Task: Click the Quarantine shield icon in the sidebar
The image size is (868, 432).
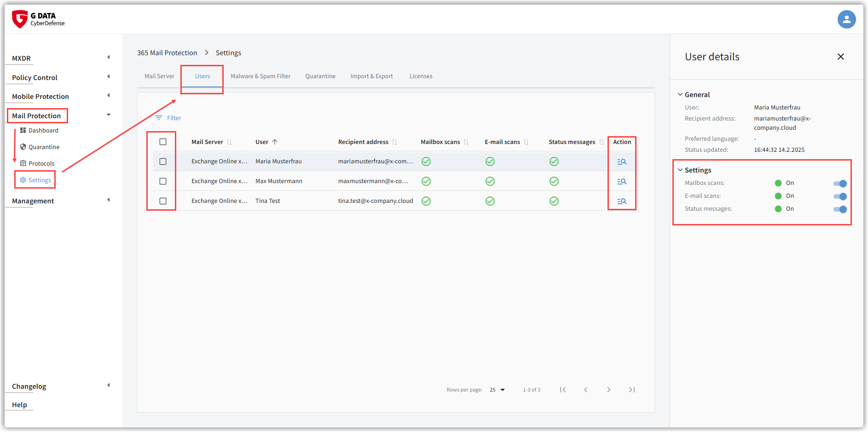Action: point(23,147)
